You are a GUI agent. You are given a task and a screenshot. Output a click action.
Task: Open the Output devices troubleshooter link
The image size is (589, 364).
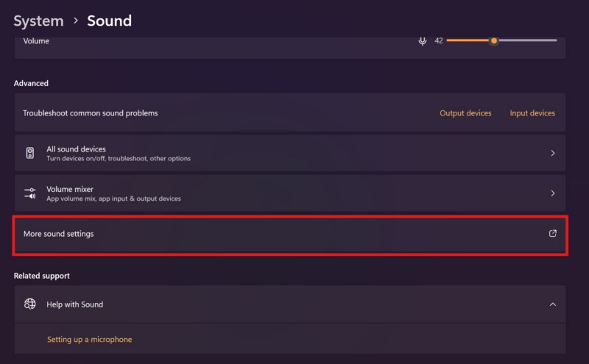tap(465, 113)
